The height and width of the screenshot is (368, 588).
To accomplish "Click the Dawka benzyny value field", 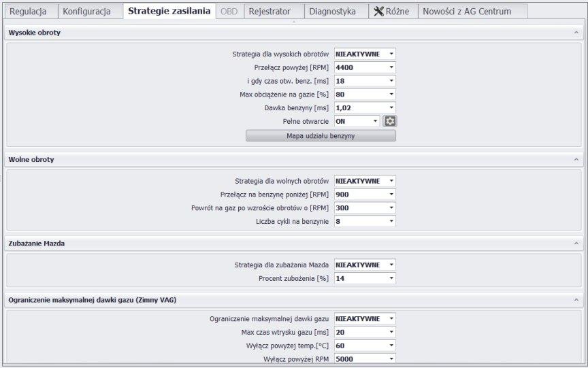I will 365,108.
